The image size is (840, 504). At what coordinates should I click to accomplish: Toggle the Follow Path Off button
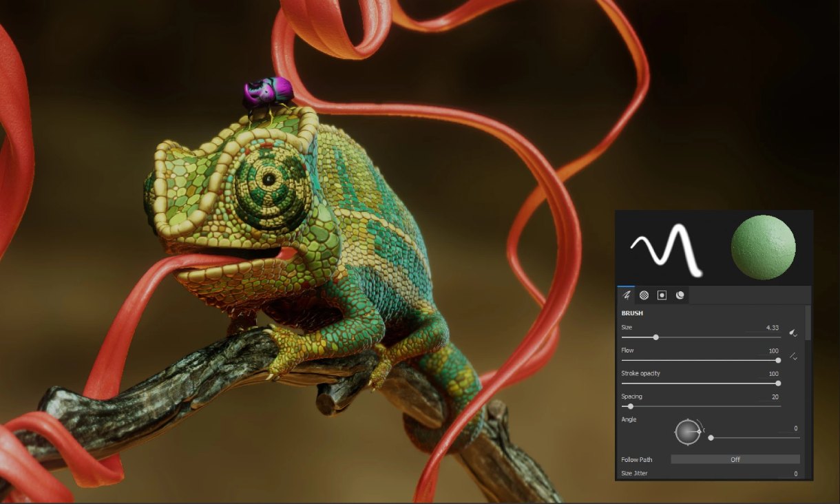pyautogui.click(x=735, y=459)
